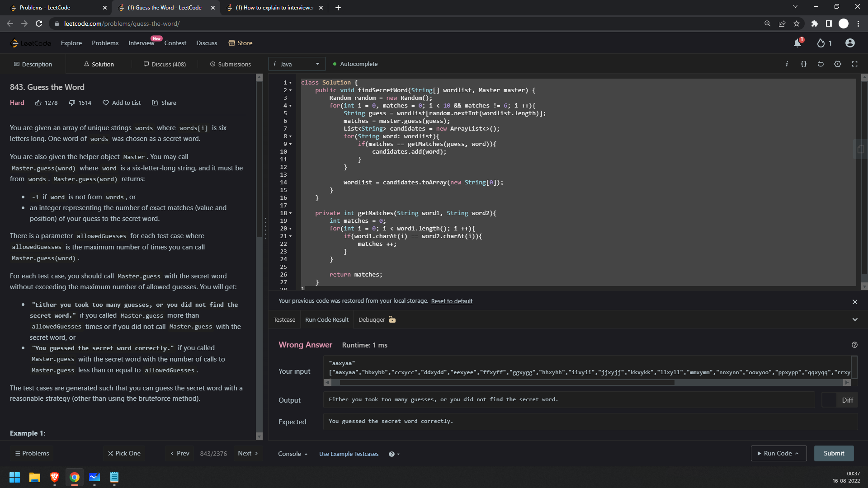Click the input horizontal scrollbar
The width and height of the screenshot is (868, 488).
[506, 382]
